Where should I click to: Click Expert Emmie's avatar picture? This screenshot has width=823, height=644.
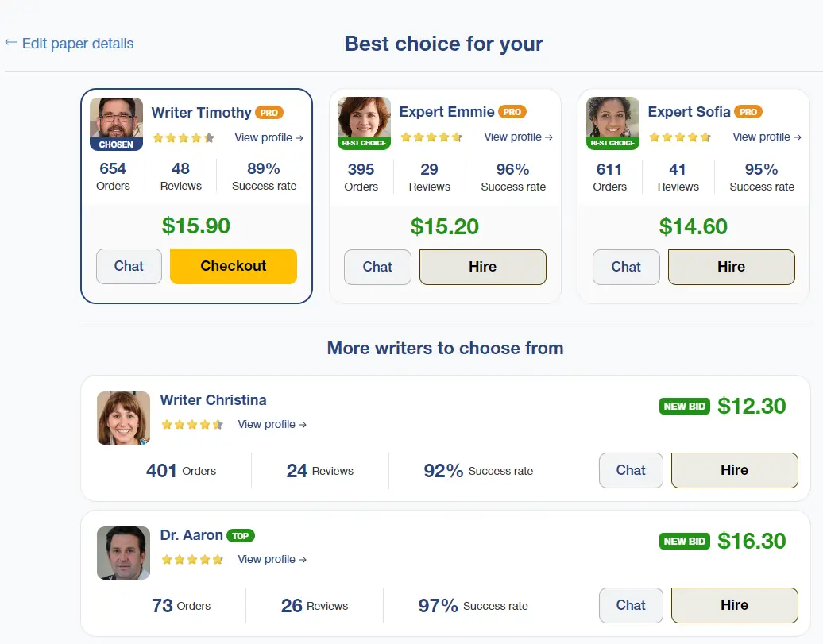click(364, 118)
